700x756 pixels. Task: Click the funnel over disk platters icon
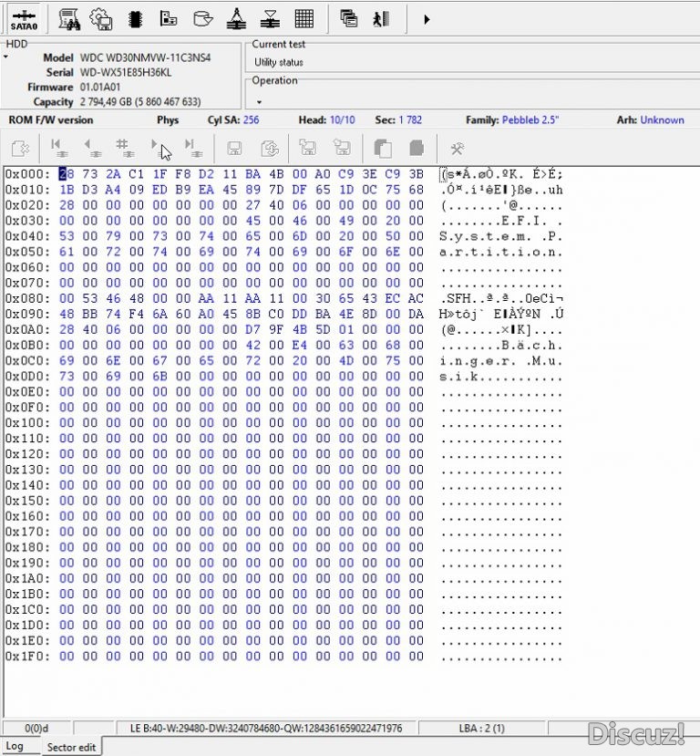[270, 20]
